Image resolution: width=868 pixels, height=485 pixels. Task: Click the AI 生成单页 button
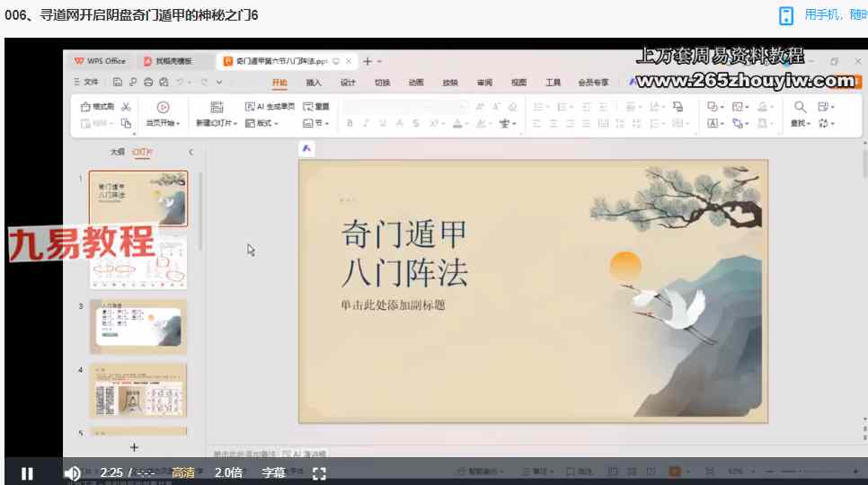click(x=270, y=107)
